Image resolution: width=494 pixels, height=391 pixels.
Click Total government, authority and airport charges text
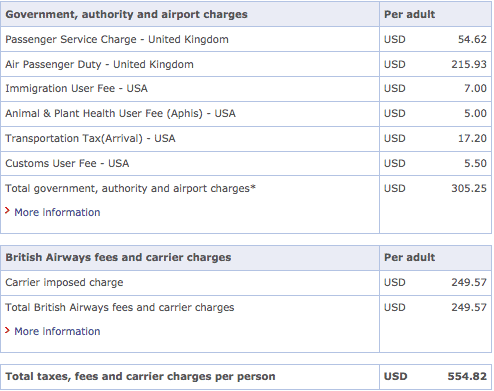point(130,189)
